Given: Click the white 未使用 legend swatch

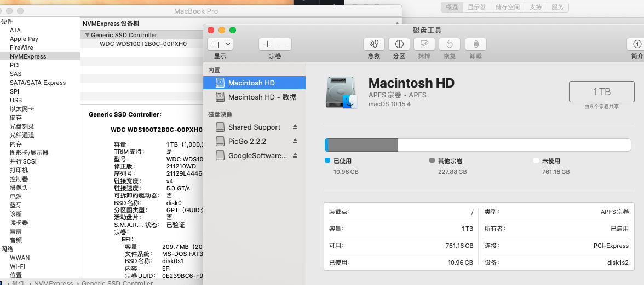Looking at the screenshot, I should 536,161.
